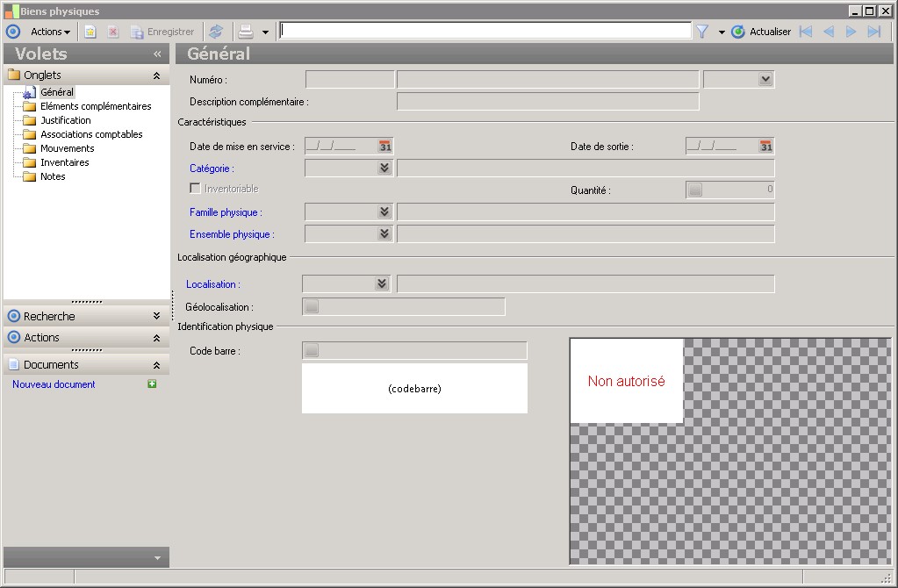
Task: Click the filter funnel icon
Action: coord(702,32)
